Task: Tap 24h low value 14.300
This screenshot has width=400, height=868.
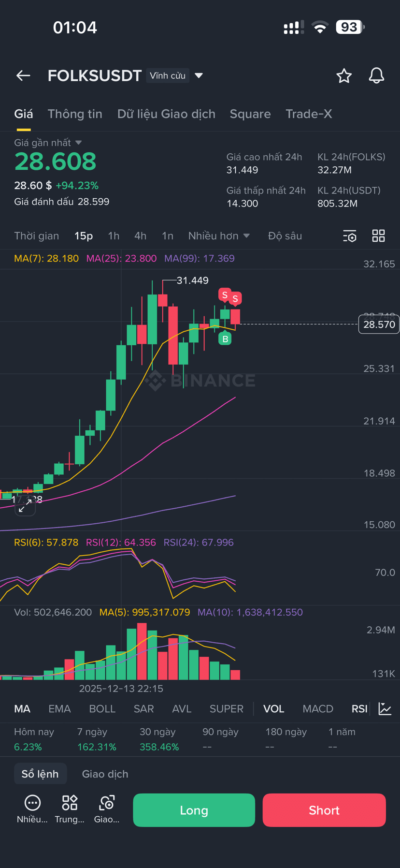Action: [x=243, y=204]
